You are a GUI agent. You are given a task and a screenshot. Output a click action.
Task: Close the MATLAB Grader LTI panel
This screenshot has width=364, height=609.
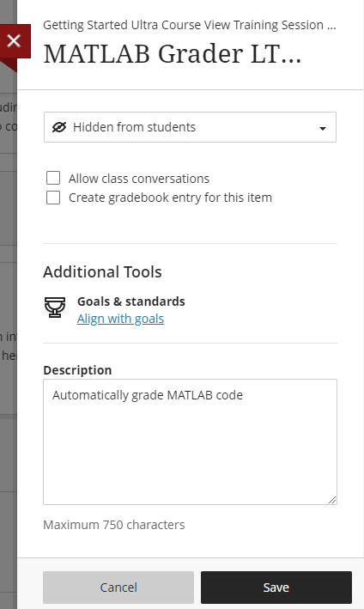point(14,40)
